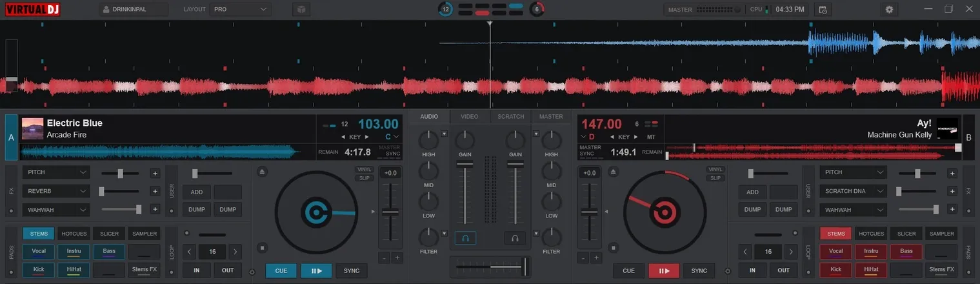Select SAMPLER pad mode on deck A

click(x=144, y=234)
